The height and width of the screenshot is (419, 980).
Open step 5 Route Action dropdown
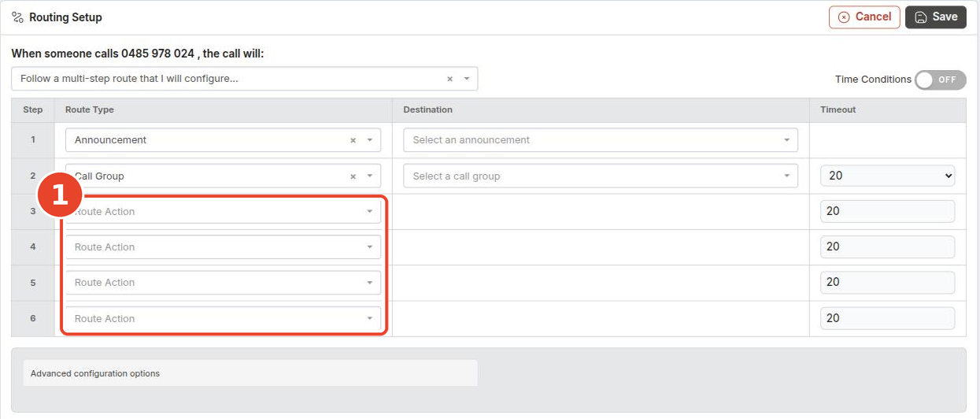[x=224, y=283]
